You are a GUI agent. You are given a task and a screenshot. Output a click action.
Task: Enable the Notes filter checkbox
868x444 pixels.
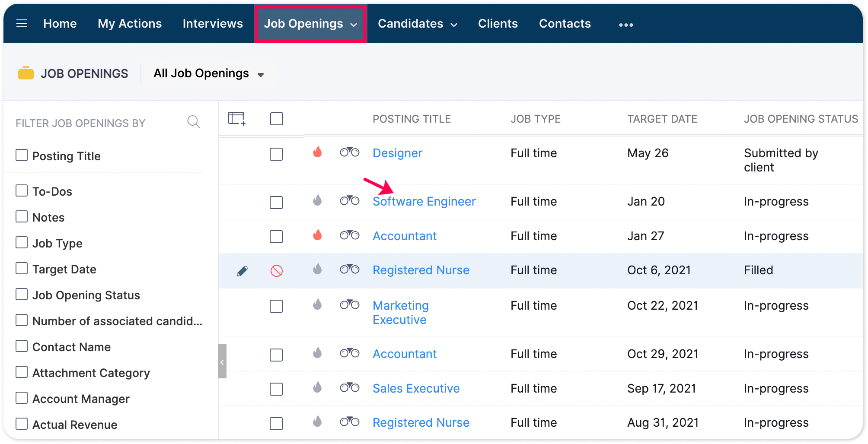(22, 216)
